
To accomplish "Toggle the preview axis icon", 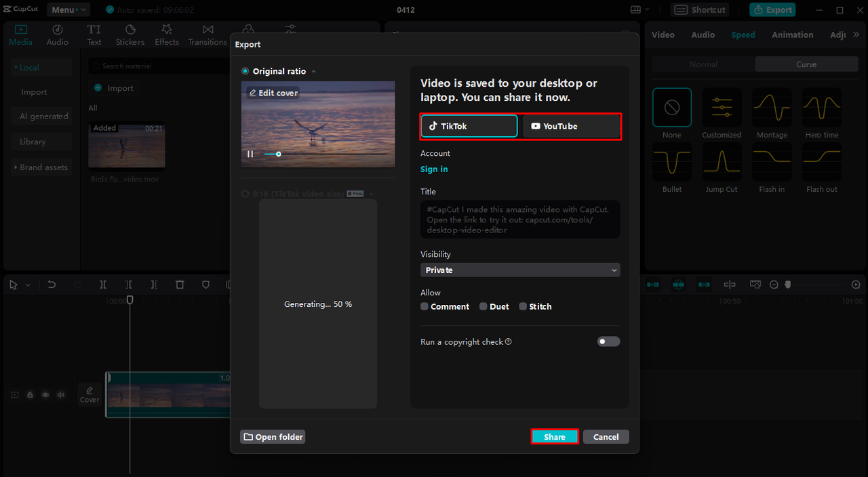I will click(730, 285).
